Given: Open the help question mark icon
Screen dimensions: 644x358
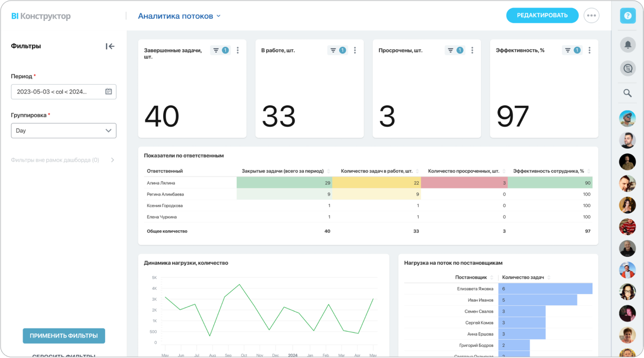Looking at the screenshot, I should (x=627, y=16).
